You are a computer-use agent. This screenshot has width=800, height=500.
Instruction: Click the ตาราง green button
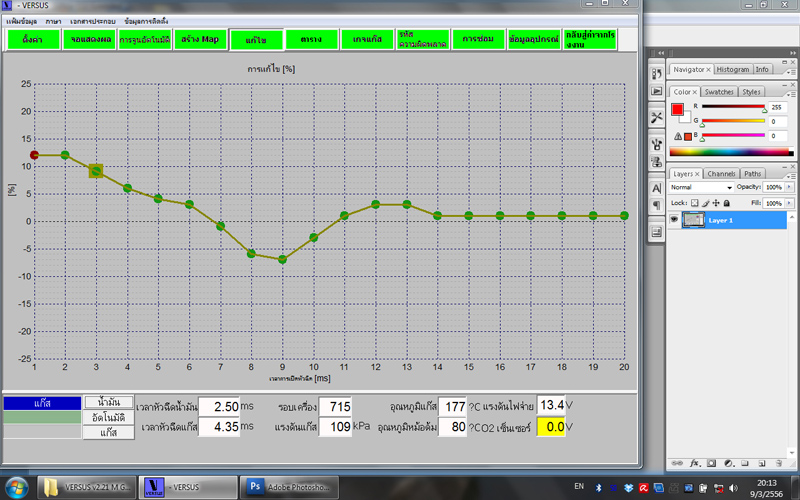[x=311, y=39]
